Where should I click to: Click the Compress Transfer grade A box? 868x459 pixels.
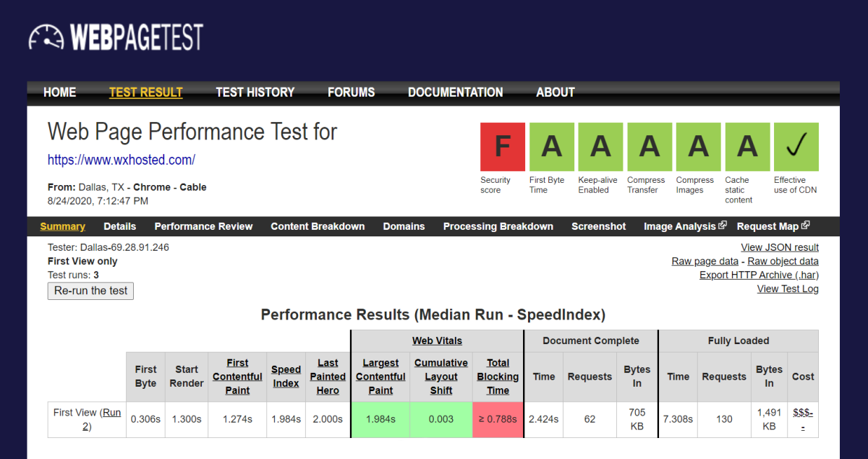click(650, 147)
